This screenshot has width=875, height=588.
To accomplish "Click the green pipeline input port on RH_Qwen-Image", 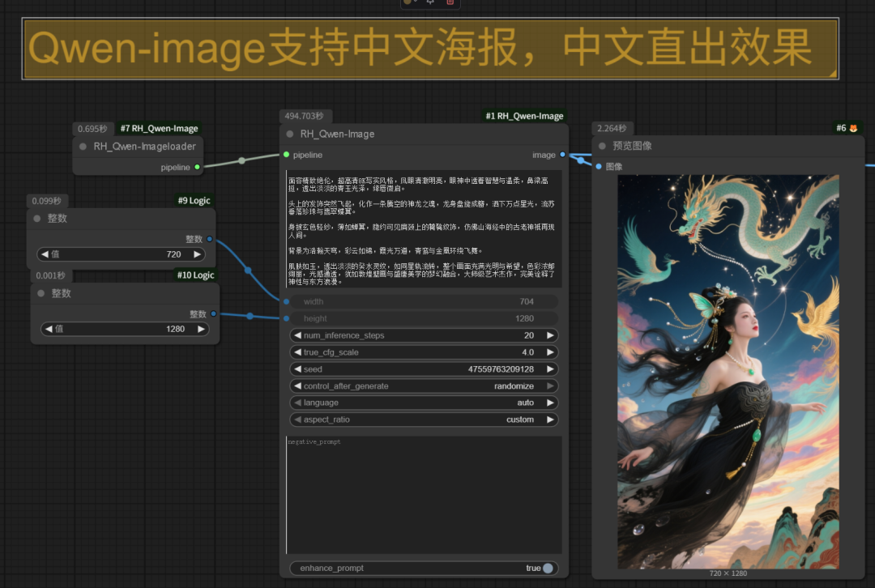I will click(x=286, y=155).
